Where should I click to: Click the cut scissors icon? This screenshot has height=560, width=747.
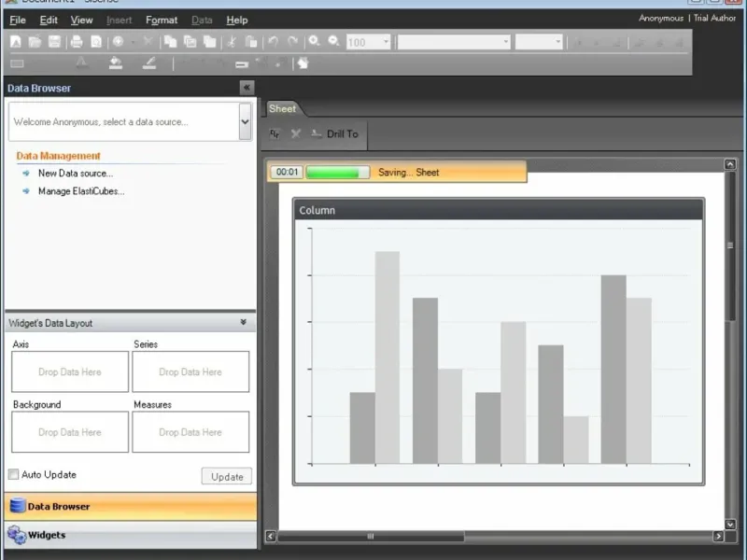[x=232, y=42]
